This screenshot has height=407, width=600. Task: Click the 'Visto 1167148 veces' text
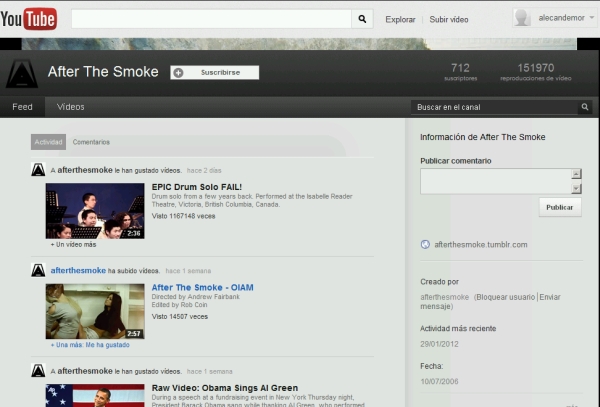click(x=183, y=216)
